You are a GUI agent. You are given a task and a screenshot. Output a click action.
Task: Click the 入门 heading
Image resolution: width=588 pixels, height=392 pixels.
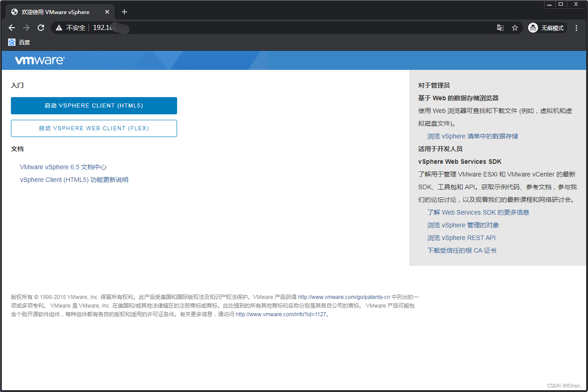pyautogui.click(x=17, y=85)
